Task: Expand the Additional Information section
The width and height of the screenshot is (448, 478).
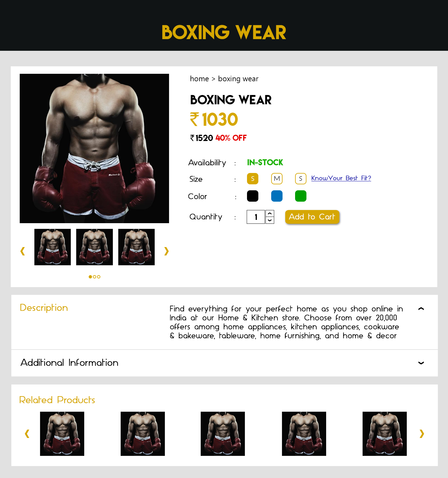Action: coord(421,363)
